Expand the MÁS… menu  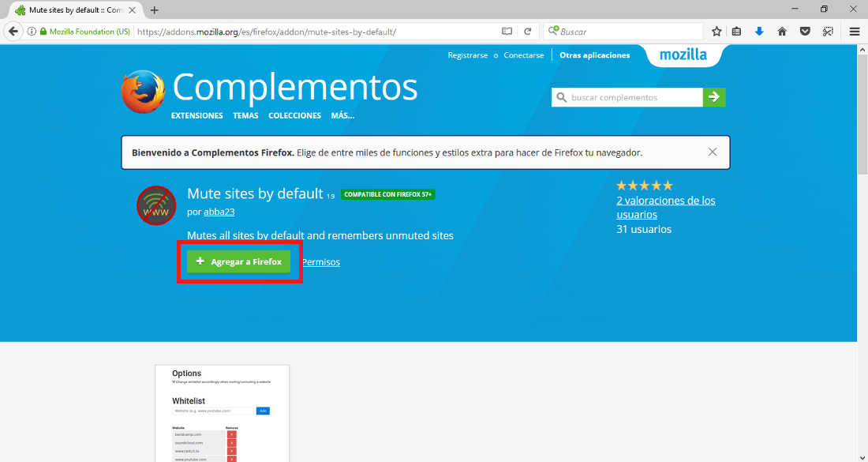tap(342, 116)
